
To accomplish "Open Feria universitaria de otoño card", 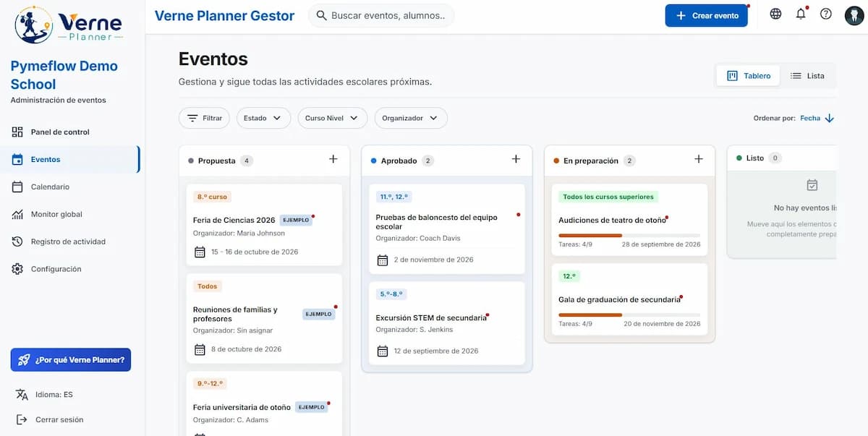I will click(x=264, y=403).
